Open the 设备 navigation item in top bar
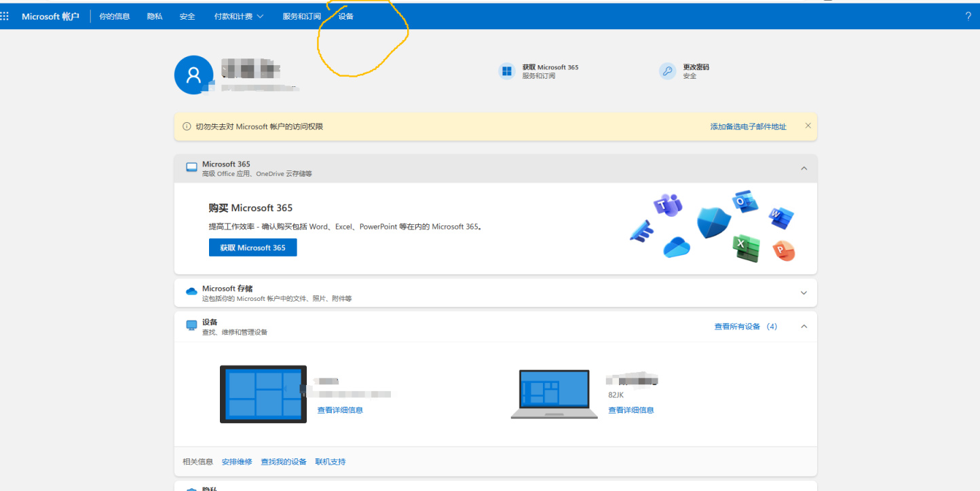 click(346, 16)
